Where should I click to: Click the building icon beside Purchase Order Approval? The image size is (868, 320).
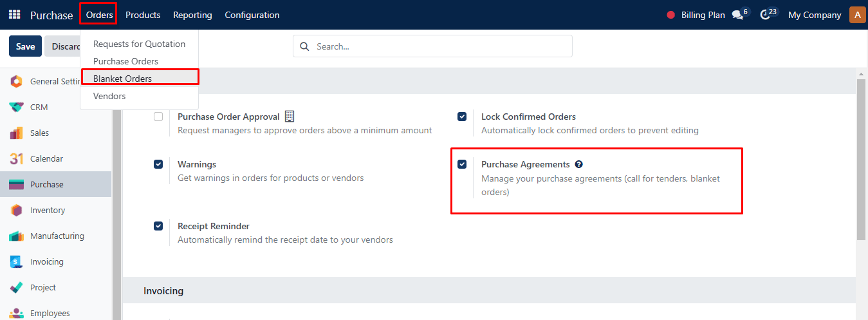click(290, 117)
